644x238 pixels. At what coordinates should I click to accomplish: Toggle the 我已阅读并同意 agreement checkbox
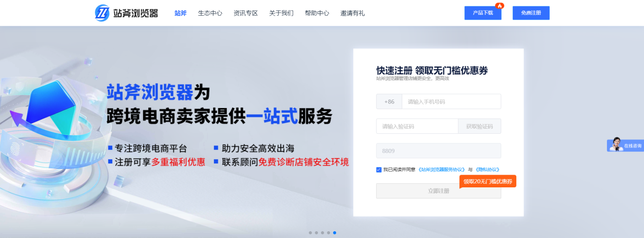[379, 170]
